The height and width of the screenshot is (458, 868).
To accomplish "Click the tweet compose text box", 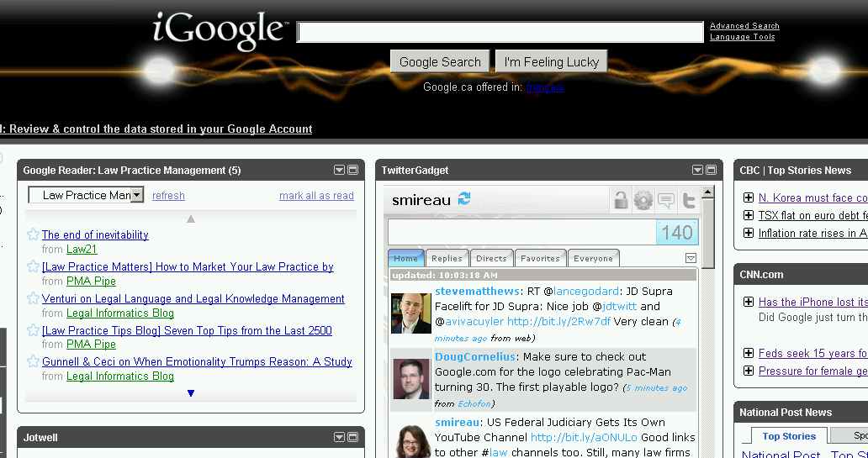I will tap(522, 232).
